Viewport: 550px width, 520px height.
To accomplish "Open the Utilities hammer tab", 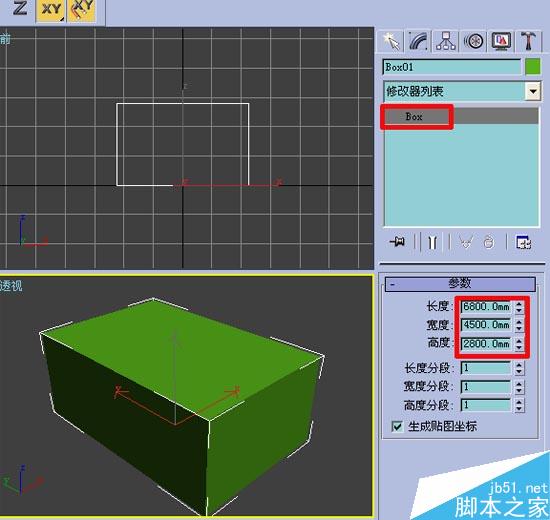I will point(529,41).
